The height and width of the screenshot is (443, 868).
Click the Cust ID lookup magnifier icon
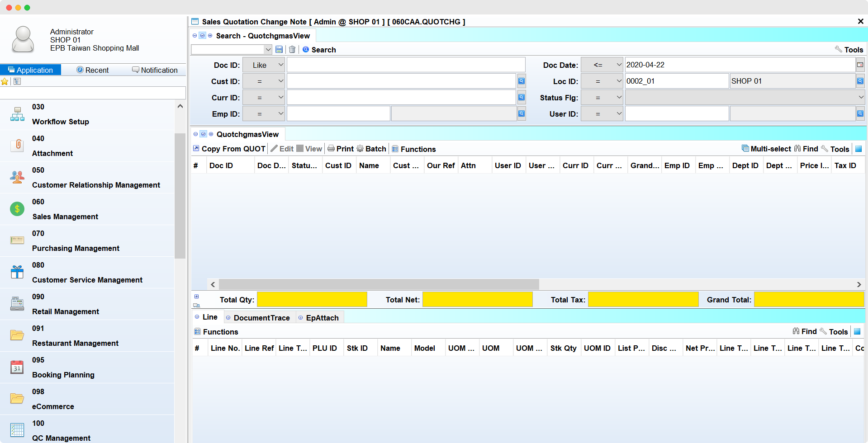tap(522, 81)
